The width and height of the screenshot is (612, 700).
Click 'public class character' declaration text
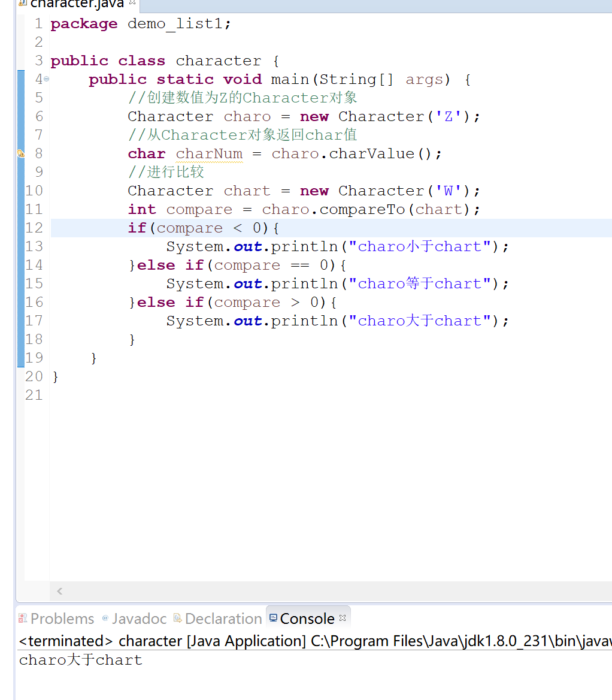[156, 61]
